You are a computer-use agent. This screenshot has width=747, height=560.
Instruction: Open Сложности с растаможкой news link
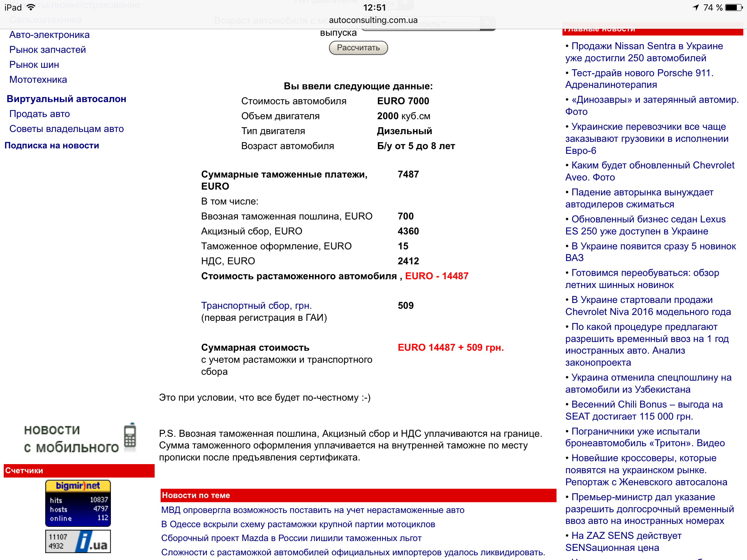pyautogui.click(x=353, y=552)
